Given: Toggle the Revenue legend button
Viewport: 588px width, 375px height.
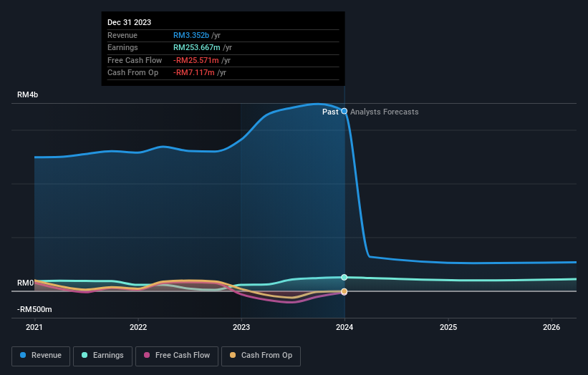Looking at the screenshot, I should coord(41,356).
